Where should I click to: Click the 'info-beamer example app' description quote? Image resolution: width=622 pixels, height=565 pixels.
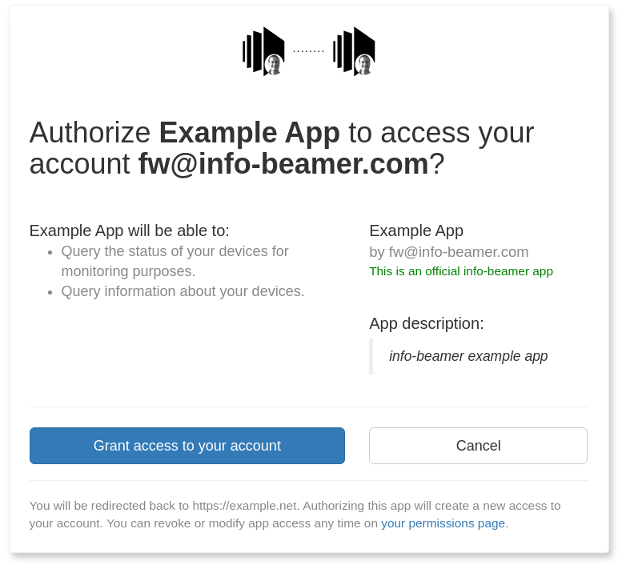pyautogui.click(x=468, y=356)
